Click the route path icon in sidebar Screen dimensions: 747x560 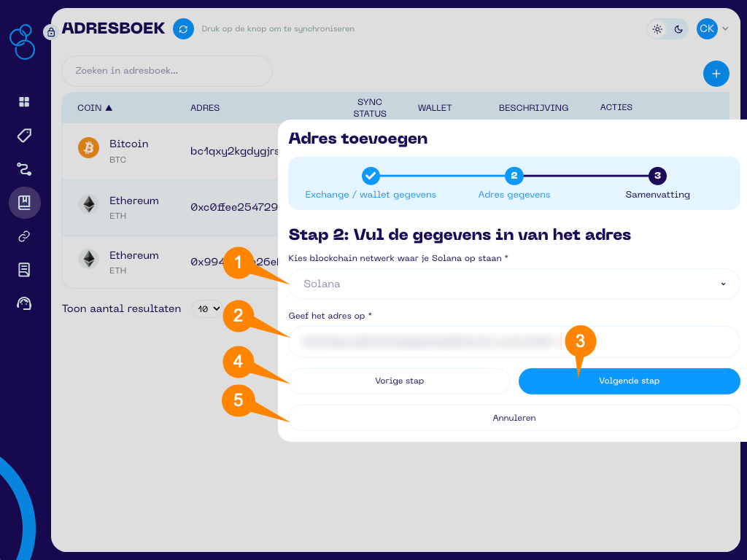[24, 169]
